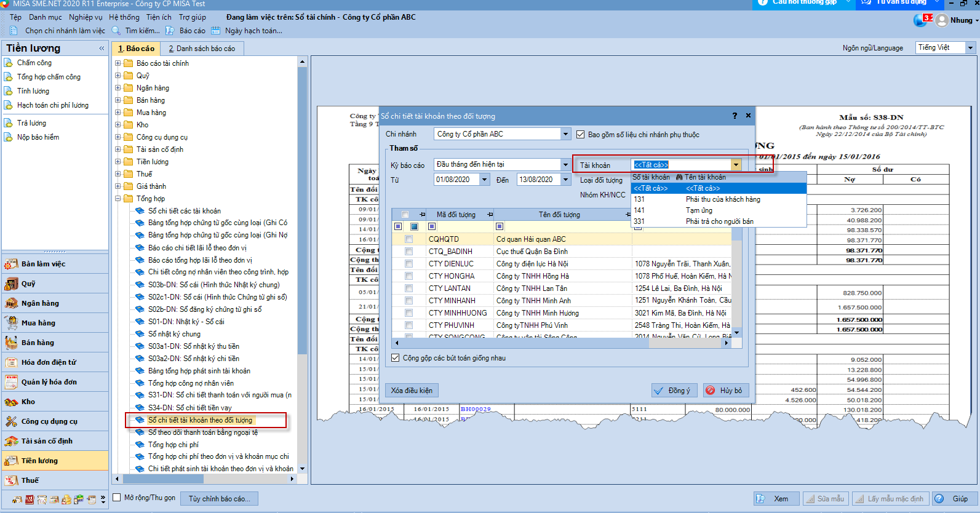Open the Quỹ module in sidebar
Image resolution: width=980 pixels, height=513 pixels.
[x=55, y=284]
